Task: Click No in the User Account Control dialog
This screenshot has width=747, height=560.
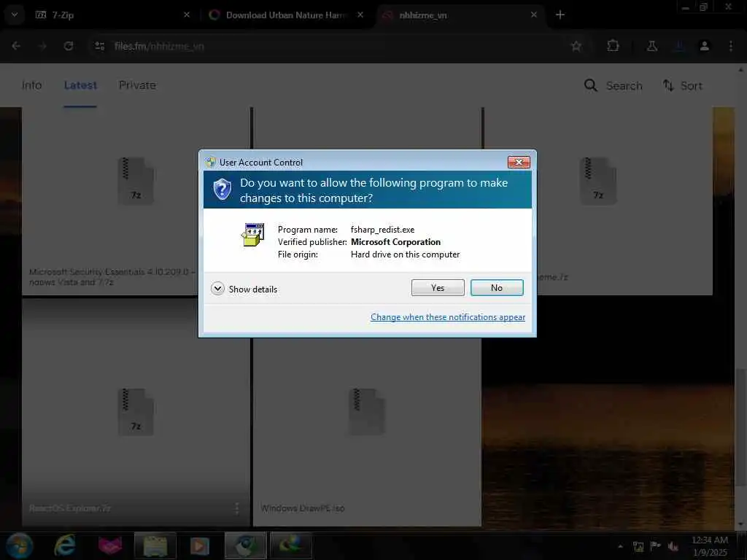Action: point(496,287)
